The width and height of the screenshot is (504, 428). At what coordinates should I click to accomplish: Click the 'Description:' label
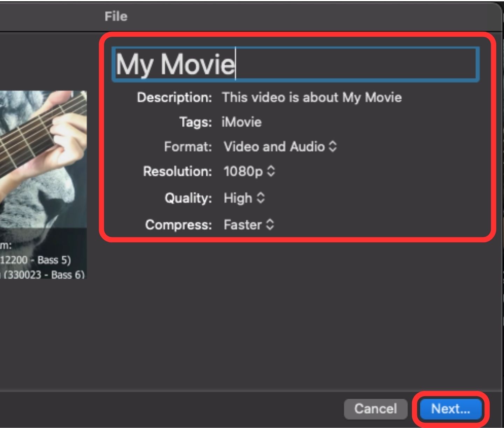pos(174,97)
